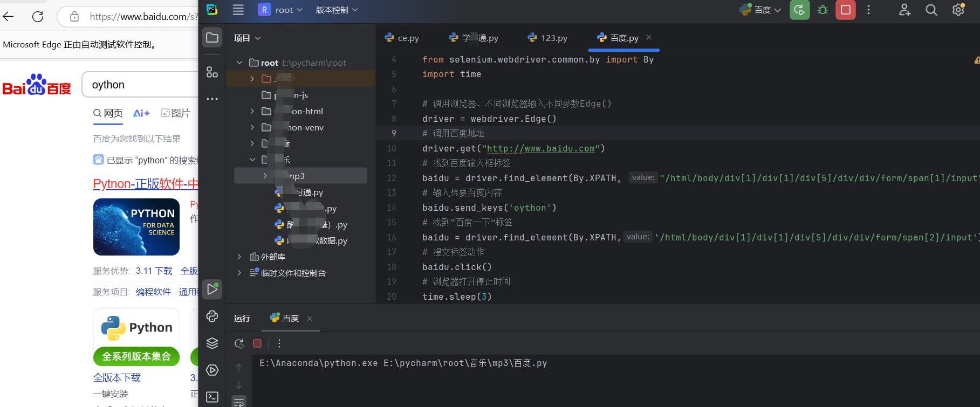Open Search Everywhere magnifier icon

[931, 10]
